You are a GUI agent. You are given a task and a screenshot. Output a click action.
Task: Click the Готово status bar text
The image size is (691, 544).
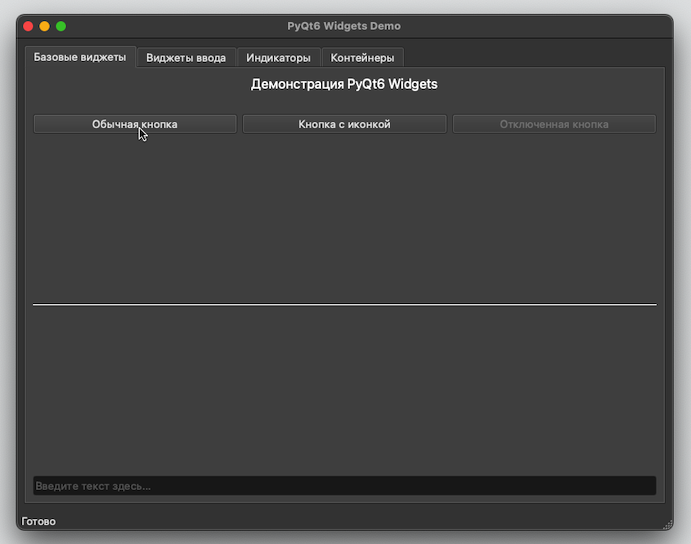(39, 522)
